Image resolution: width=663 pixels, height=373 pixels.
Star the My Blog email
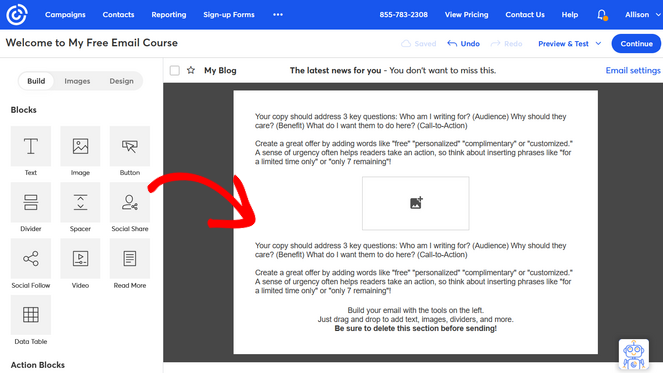[x=191, y=70]
